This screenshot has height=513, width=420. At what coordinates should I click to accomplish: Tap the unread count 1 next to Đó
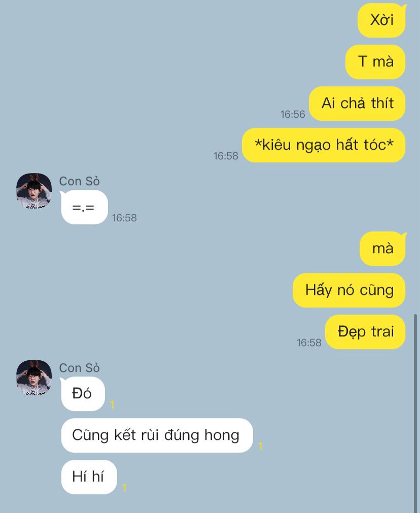click(112, 405)
